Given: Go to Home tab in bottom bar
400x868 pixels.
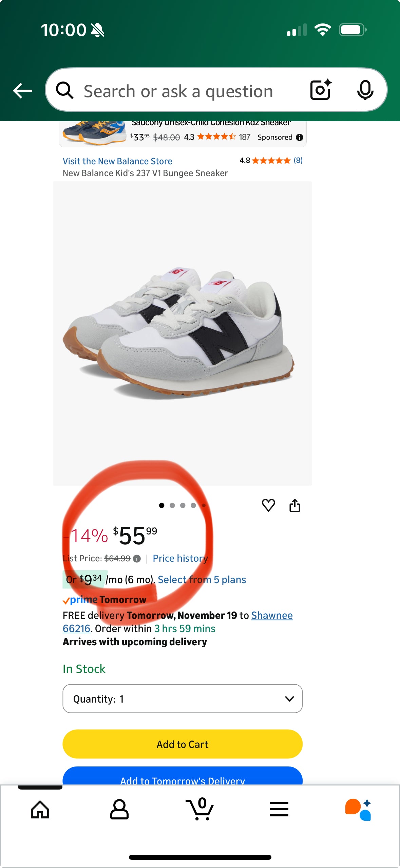Looking at the screenshot, I should pyautogui.click(x=40, y=810).
